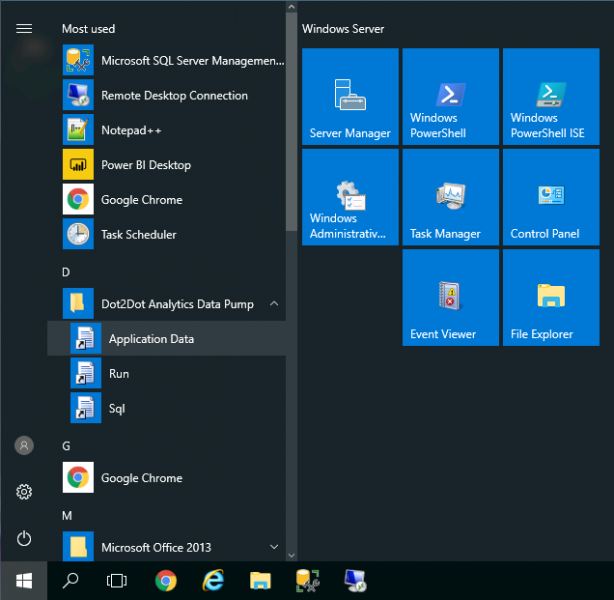Select Application Data shortcut
Viewport: 614px width, 600px height.
point(151,339)
